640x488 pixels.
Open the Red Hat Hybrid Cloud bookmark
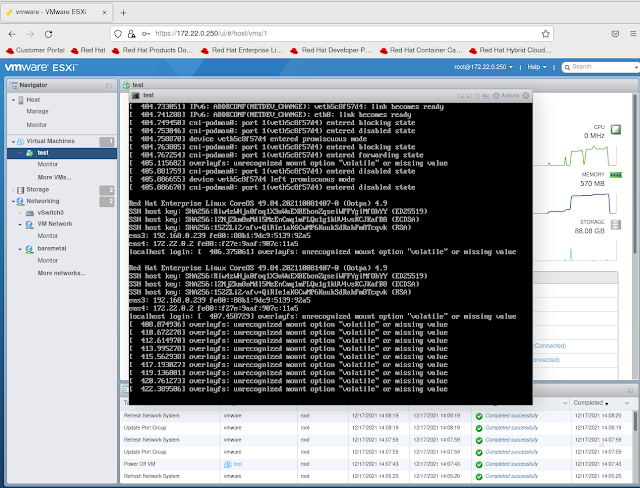[x=510, y=50]
